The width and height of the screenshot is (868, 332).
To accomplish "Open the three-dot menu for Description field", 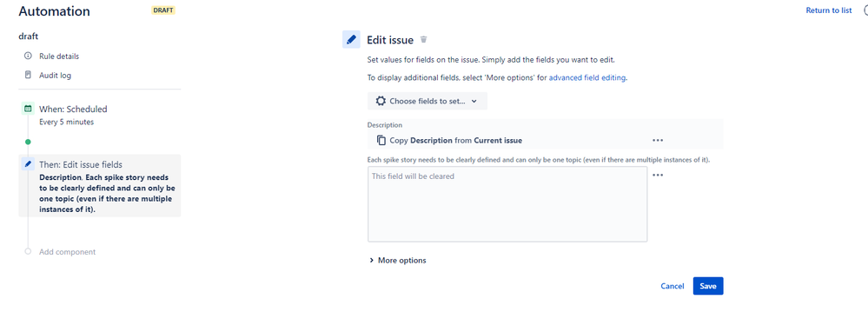I will (658, 141).
